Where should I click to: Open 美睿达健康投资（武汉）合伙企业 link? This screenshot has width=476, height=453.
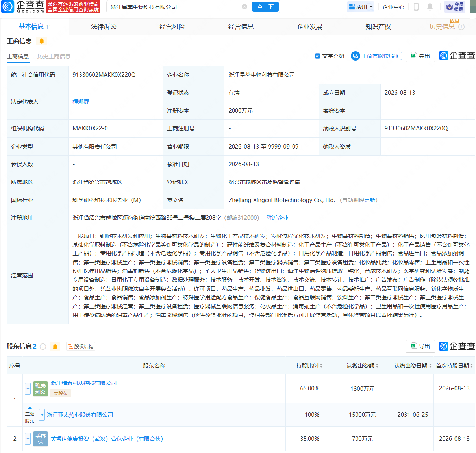(x=107, y=439)
